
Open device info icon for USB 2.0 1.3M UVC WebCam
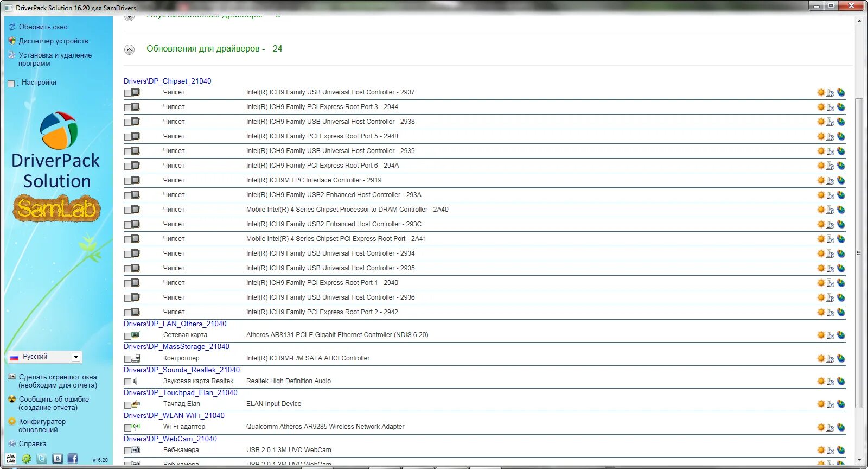pyautogui.click(x=830, y=450)
